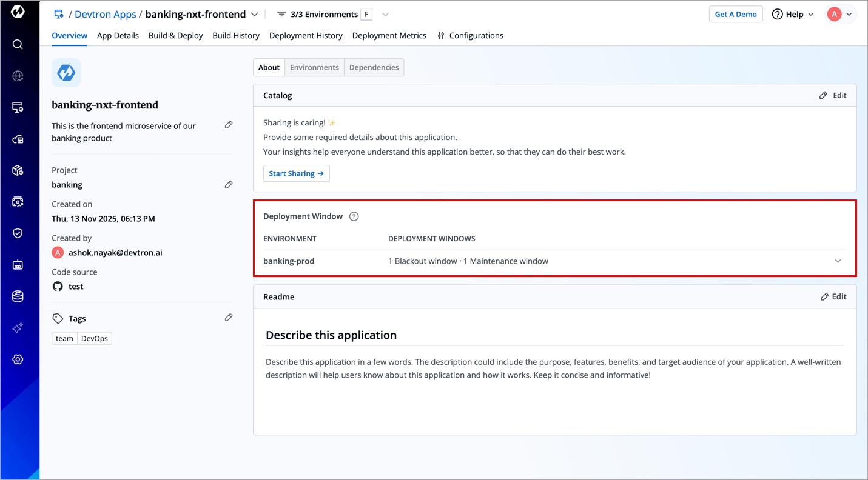Switch to the Environments tab

(314, 68)
